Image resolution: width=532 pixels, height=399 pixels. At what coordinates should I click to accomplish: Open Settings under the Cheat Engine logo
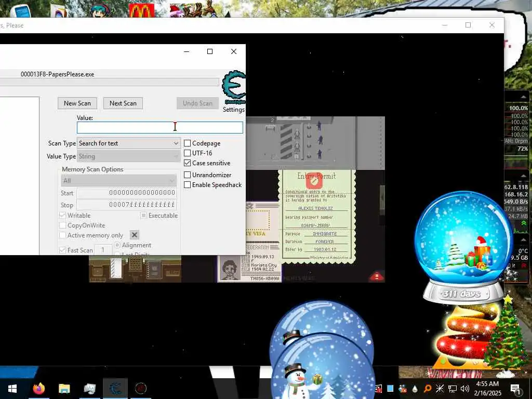(x=233, y=109)
